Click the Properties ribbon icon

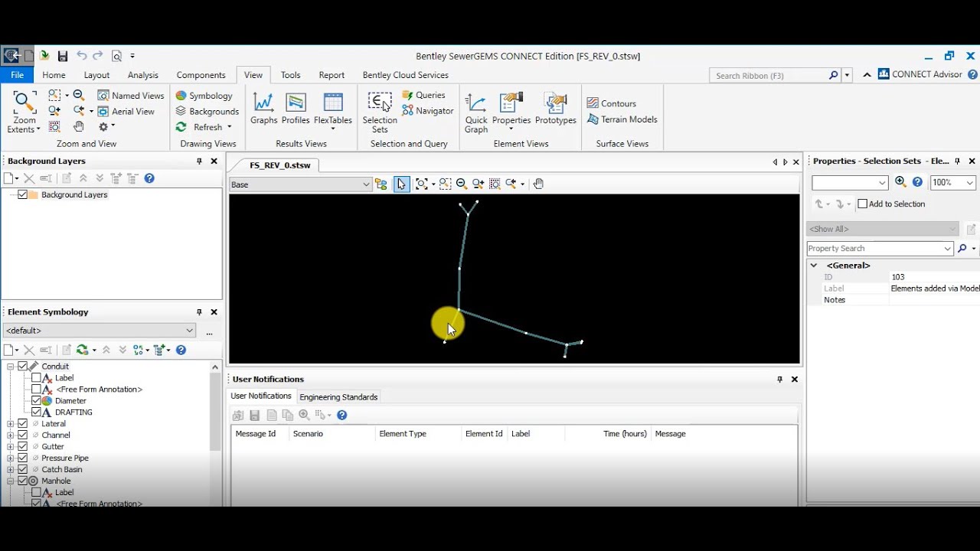(511, 111)
